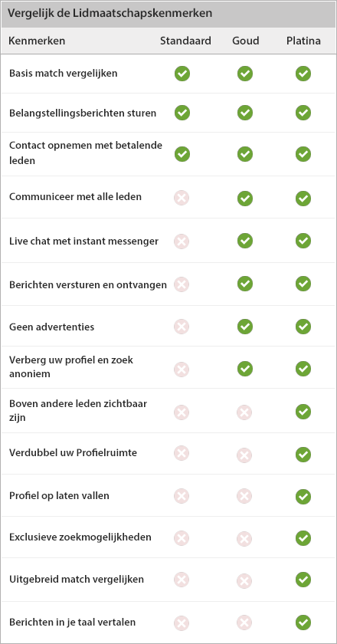The height and width of the screenshot is (644, 337).
Task: Select the Goud column header
Action: (246, 41)
